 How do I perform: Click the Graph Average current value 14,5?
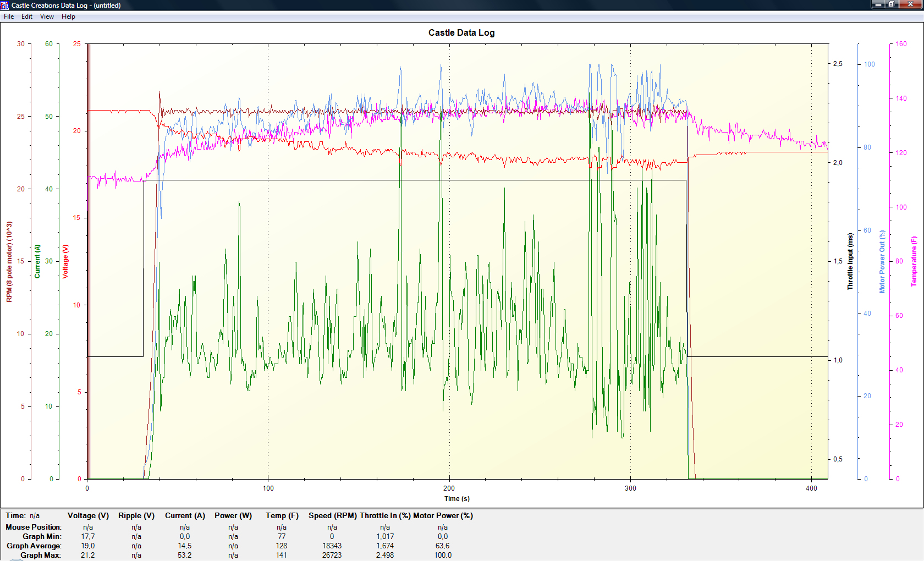click(x=185, y=546)
